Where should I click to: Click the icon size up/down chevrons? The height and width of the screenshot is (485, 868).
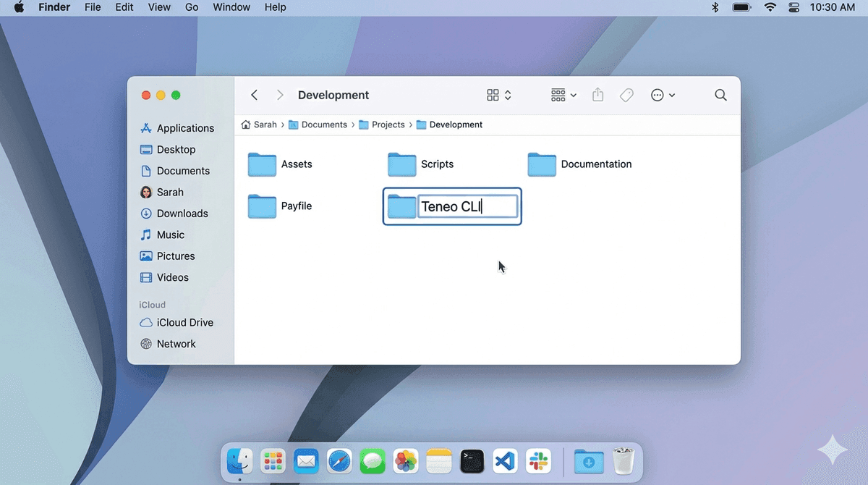point(509,95)
